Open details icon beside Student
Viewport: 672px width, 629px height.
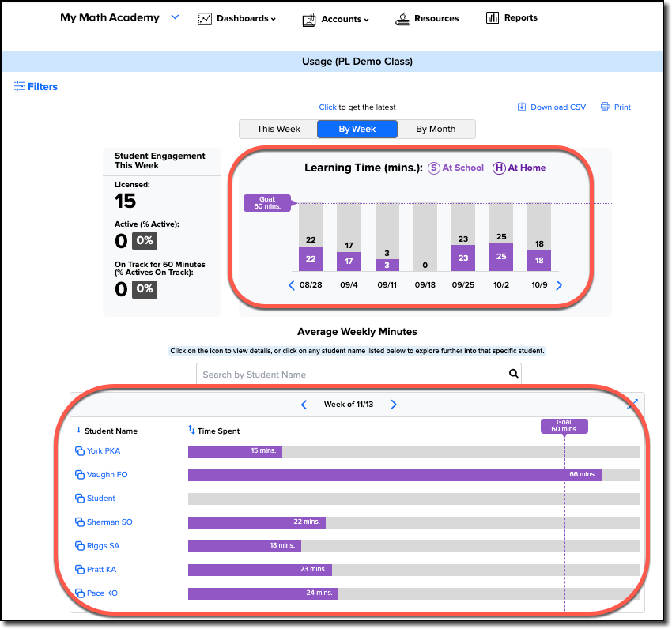pos(80,499)
